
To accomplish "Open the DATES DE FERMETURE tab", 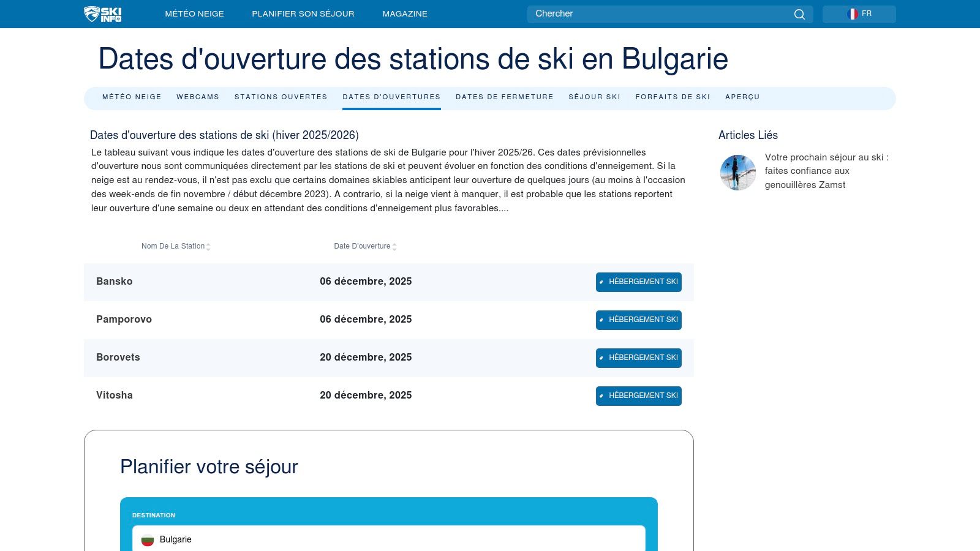I will [504, 97].
